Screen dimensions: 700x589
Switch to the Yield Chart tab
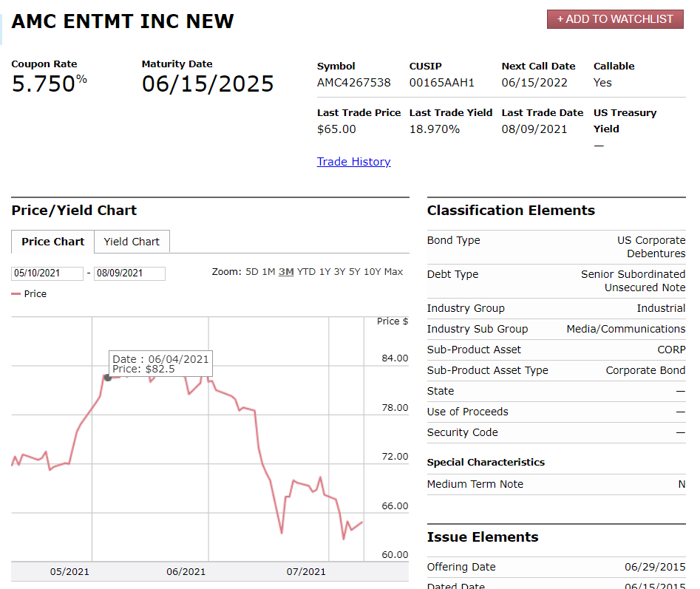(x=132, y=242)
